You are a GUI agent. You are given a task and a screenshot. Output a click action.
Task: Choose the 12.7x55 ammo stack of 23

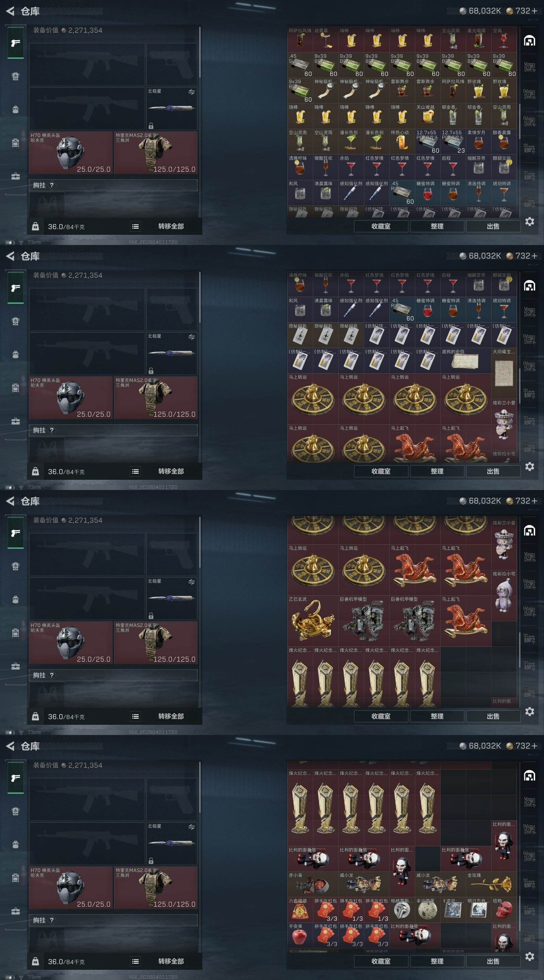(453, 142)
